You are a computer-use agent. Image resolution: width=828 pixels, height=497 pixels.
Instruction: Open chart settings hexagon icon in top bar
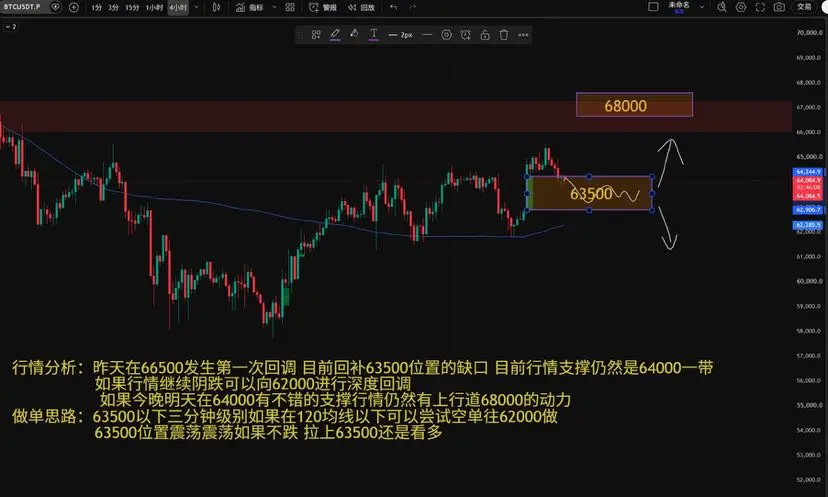point(741,7)
